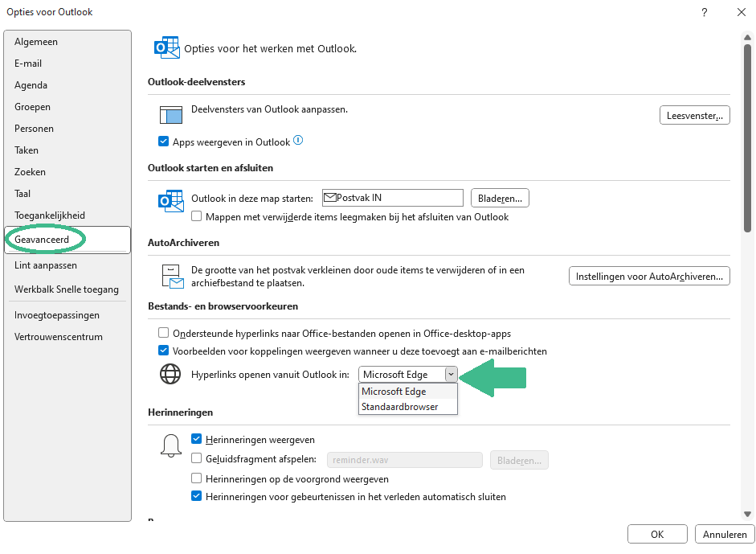The height and width of the screenshot is (554, 756).
Task: Click the bell icon under Herinneringen
Action: tap(170, 445)
